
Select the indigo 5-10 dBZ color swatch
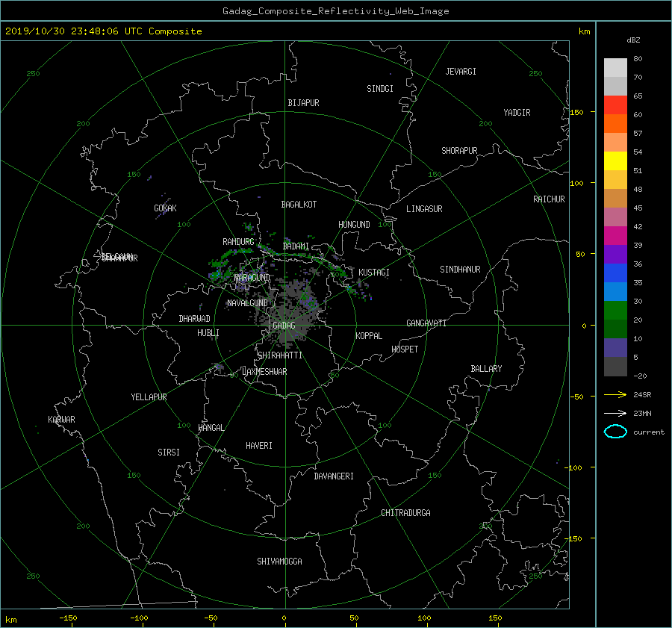pos(615,348)
